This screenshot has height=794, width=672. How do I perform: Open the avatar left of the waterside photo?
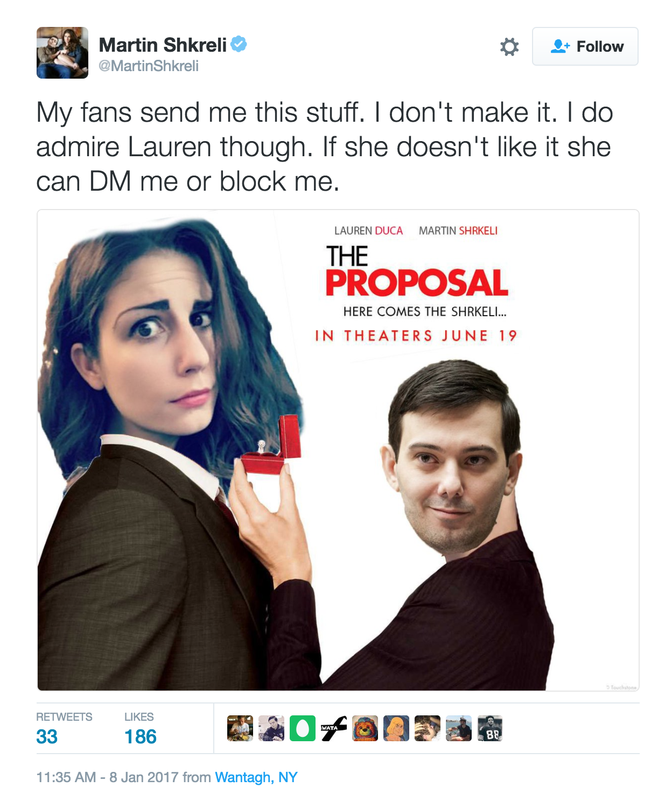428,728
